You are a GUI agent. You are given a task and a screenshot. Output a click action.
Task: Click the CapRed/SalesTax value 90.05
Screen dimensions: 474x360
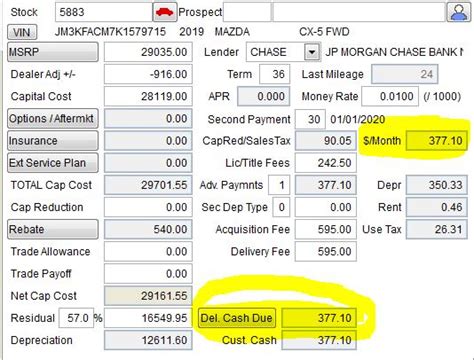click(x=326, y=141)
